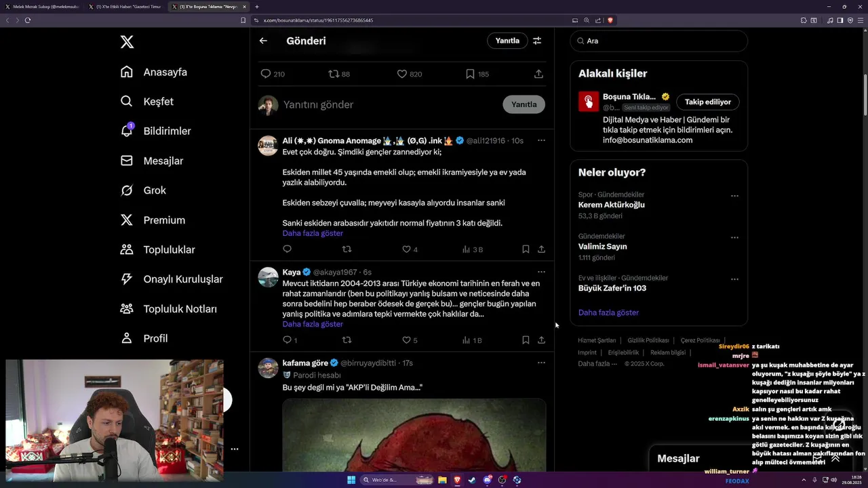Click the Yanıtla button in the header

coord(507,41)
